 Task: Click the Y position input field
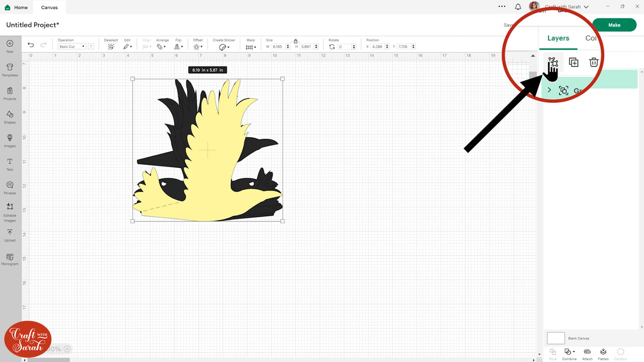404,46
